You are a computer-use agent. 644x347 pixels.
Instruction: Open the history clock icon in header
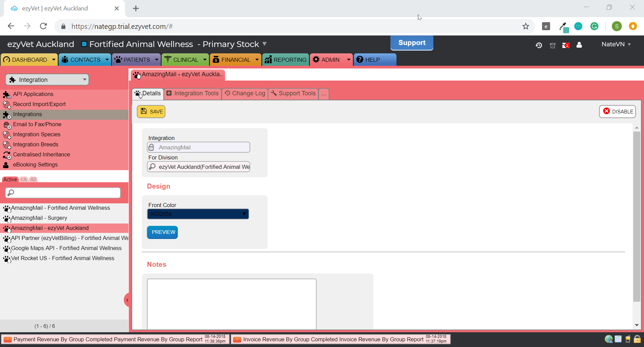click(x=539, y=45)
